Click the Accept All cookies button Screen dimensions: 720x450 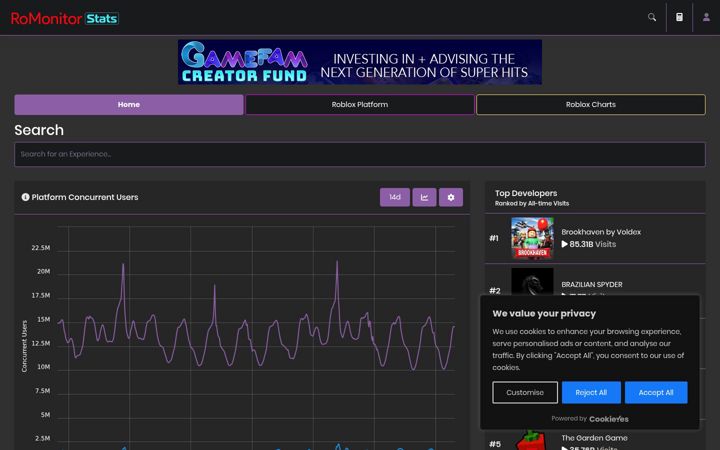(656, 393)
